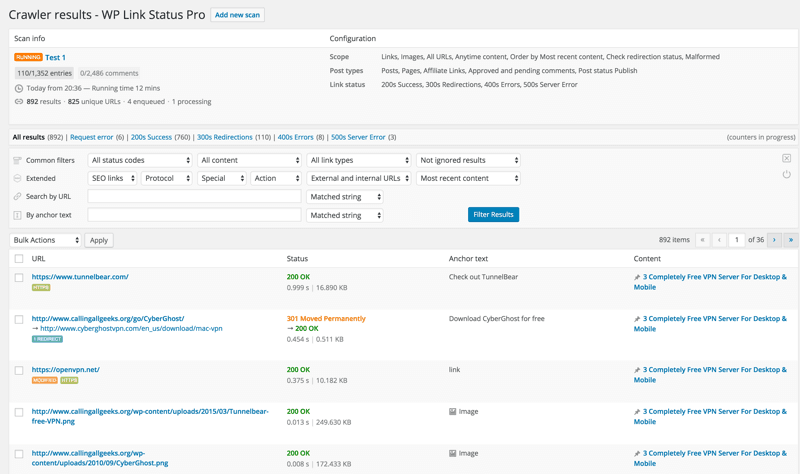
Task: Click the pin icon in tunnelbear.com row
Action: [x=637, y=278]
